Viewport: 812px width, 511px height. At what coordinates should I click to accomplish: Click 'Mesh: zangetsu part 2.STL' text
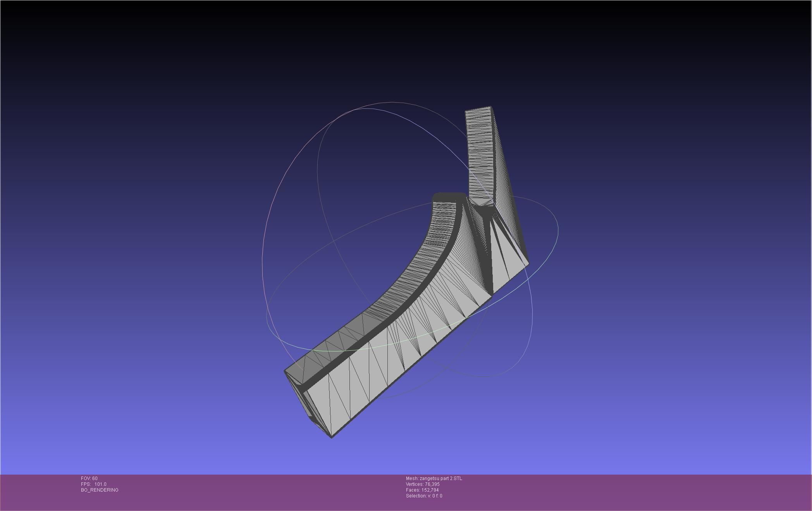(434, 478)
